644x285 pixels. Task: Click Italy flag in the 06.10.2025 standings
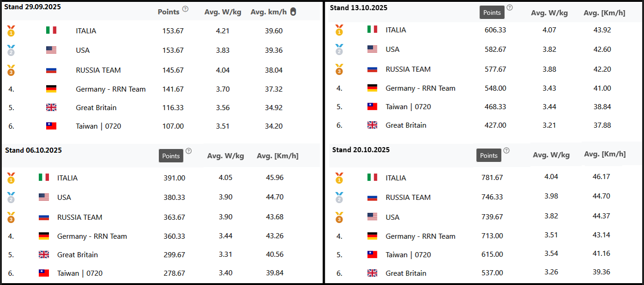point(44,178)
